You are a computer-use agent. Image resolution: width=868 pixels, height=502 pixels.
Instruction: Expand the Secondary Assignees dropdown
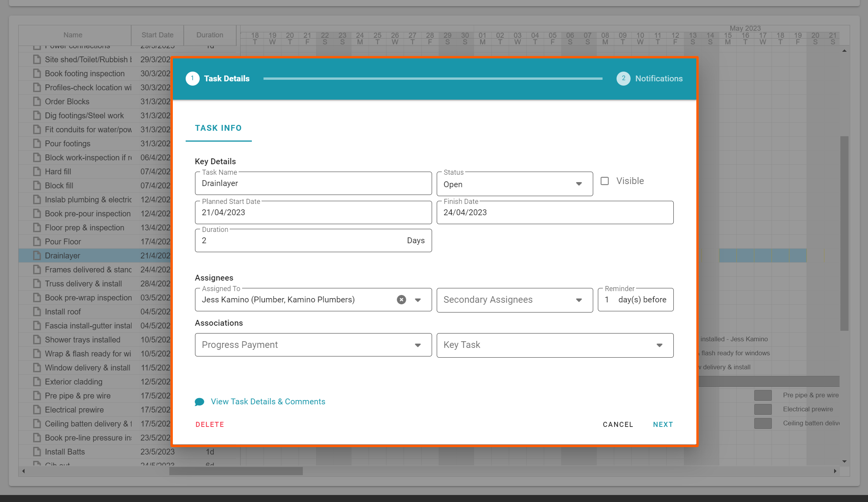(515, 300)
